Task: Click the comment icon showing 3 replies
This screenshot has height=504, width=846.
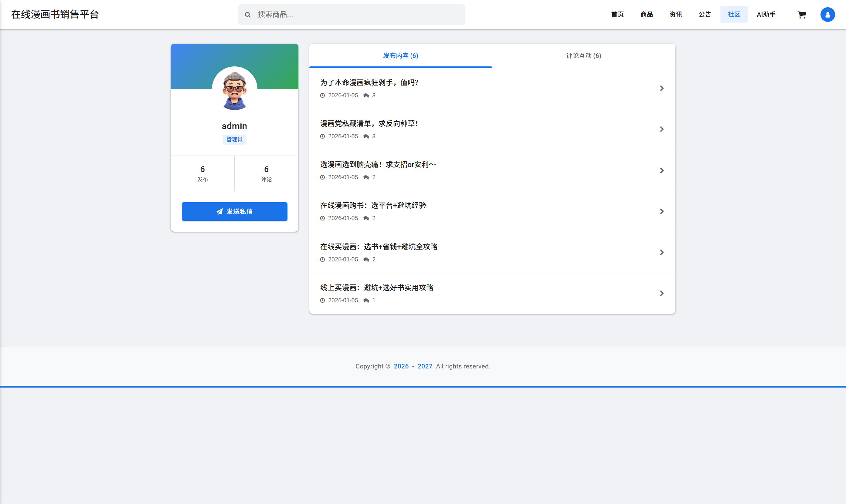Action: coord(367,95)
